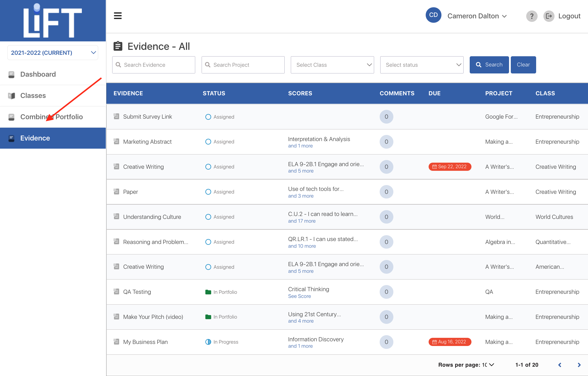The width and height of the screenshot is (588, 376).
Task: Go to next page arrow
Action: point(579,365)
